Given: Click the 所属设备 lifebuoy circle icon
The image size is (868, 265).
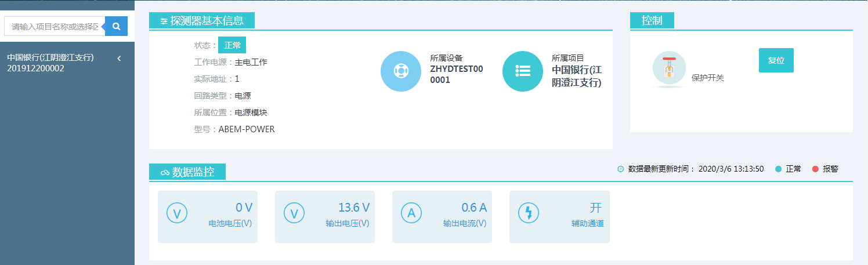Looking at the screenshot, I should click(400, 71).
